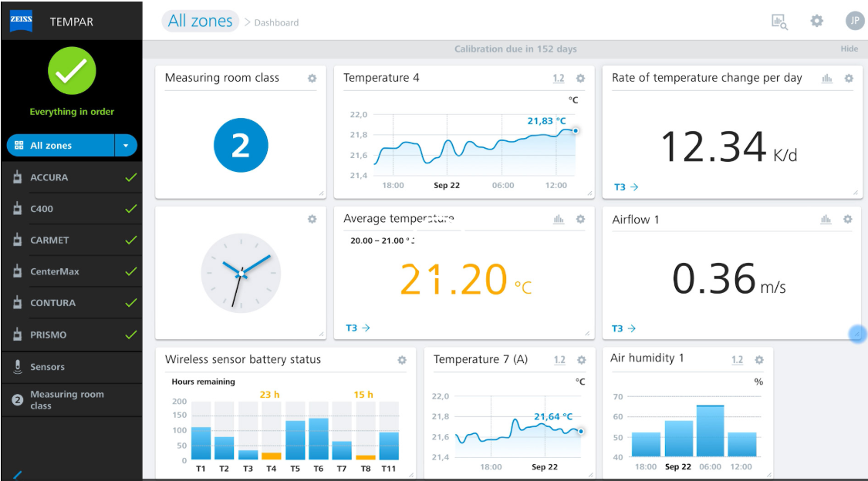
Task: Open settings gear on the clock card
Action: point(312,219)
